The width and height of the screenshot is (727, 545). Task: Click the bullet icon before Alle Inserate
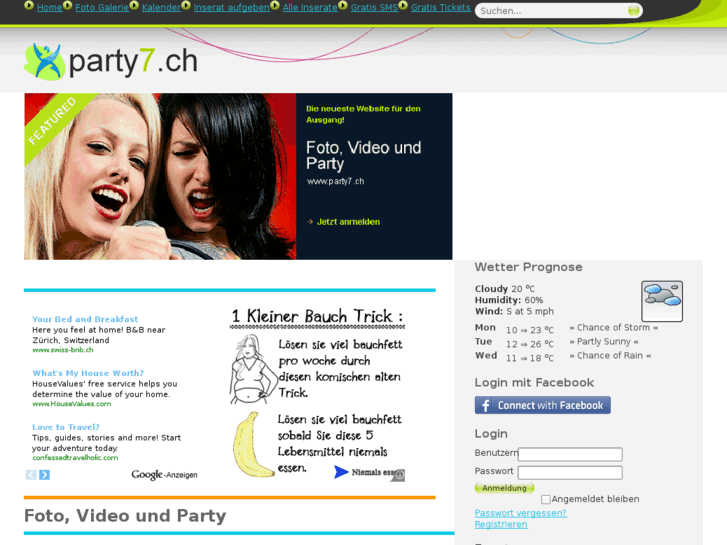pyautogui.click(x=275, y=6)
